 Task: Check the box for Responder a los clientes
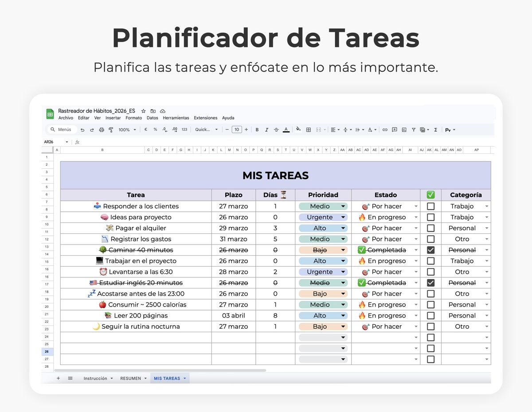click(x=430, y=206)
